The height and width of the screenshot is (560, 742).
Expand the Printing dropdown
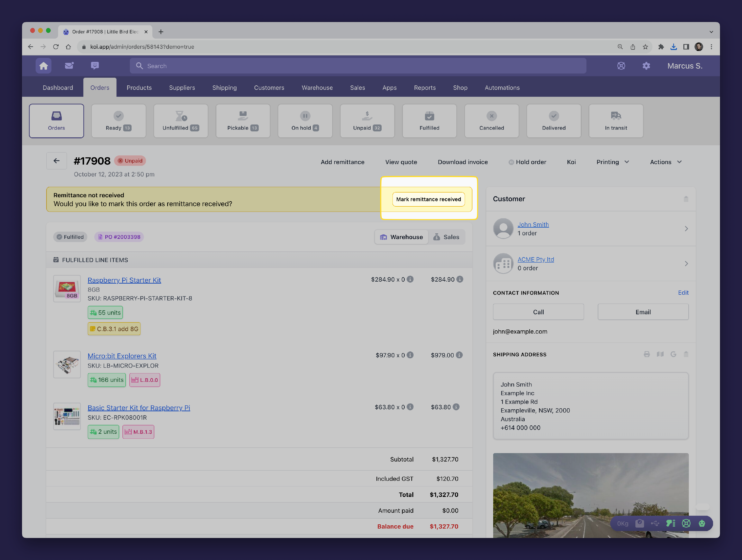pyautogui.click(x=612, y=162)
